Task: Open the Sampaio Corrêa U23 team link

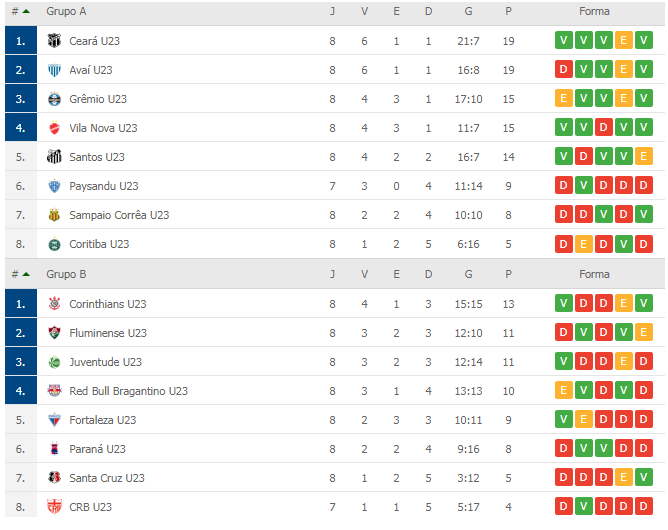Action: [119, 215]
